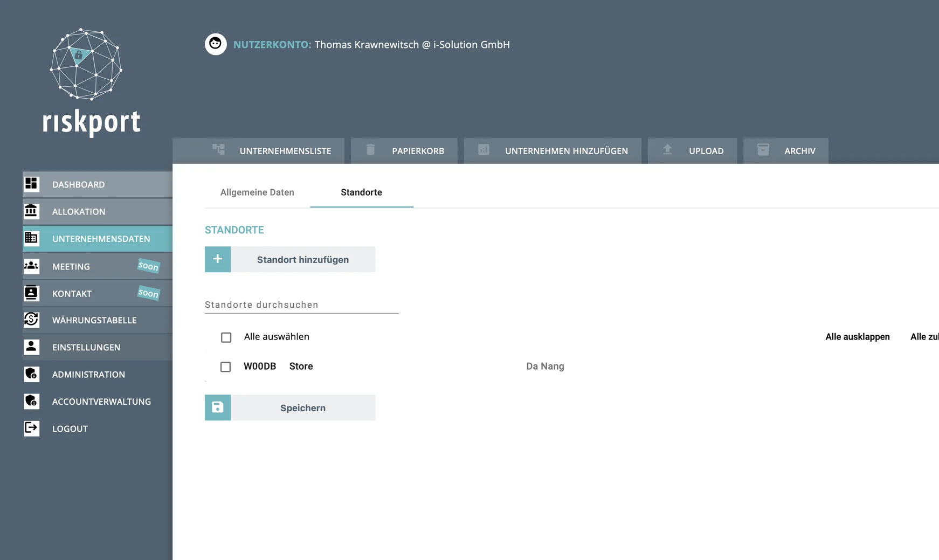939x560 pixels.
Task: Click the user avatar icon
Action: [x=216, y=44]
